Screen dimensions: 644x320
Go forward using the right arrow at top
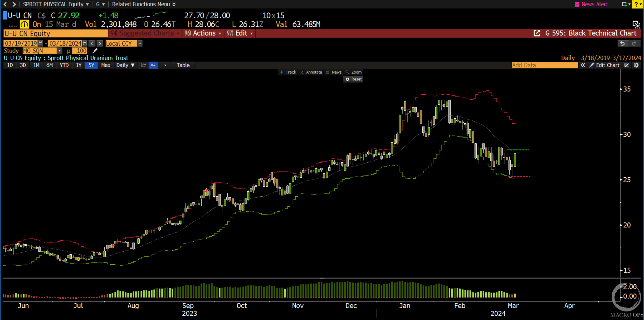(x=14, y=4)
